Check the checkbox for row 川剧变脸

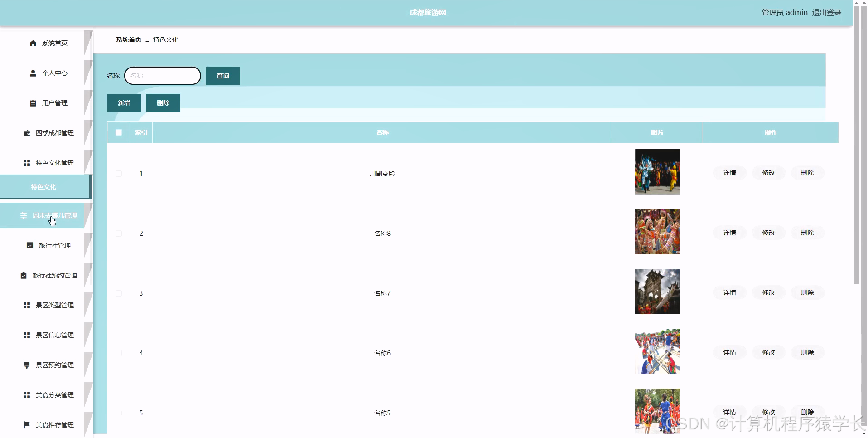tap(119, 174)
